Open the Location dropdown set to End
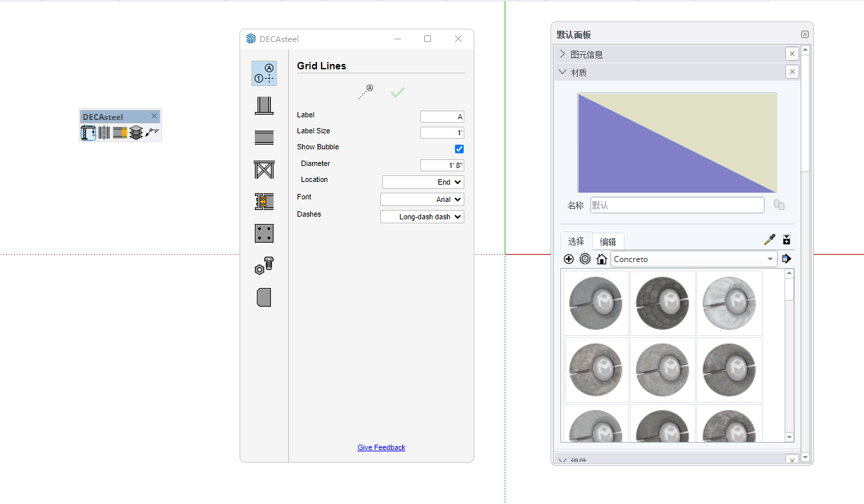864x504 pixels. (x=423, y=182)
